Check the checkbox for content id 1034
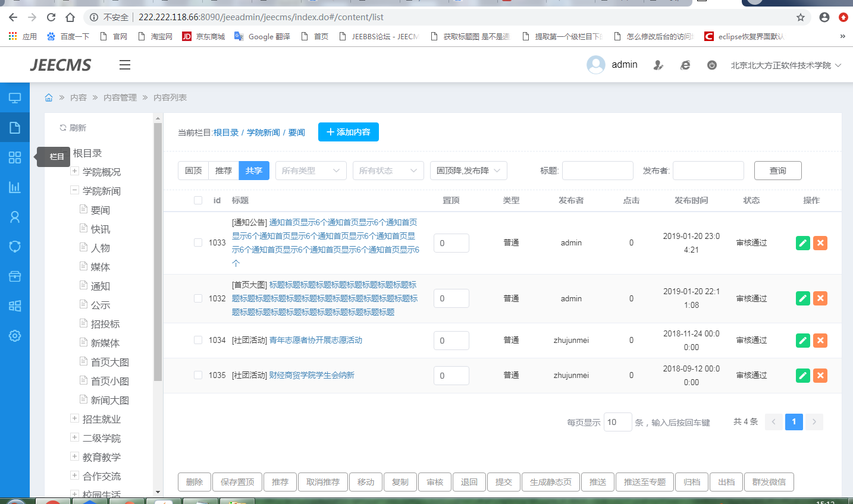Image resolution: width=853 pixels, height=504 pixels. tap(198, 340)
